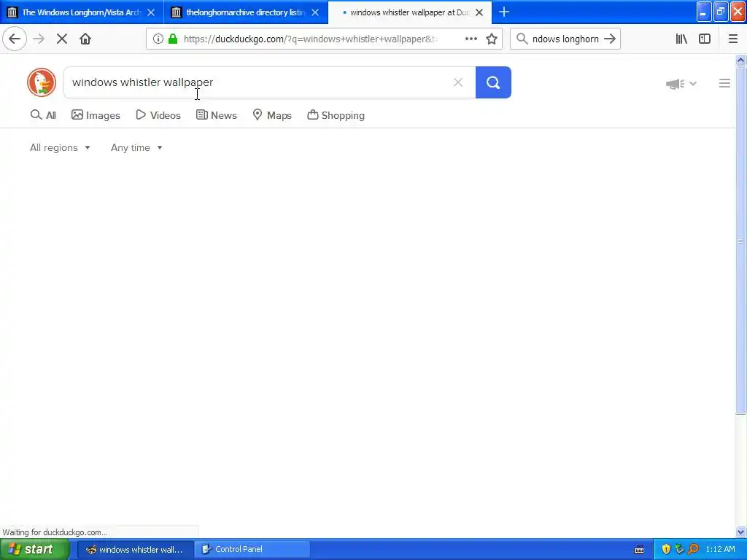Submit the 'ndows longhorn' search arrow

610,39
